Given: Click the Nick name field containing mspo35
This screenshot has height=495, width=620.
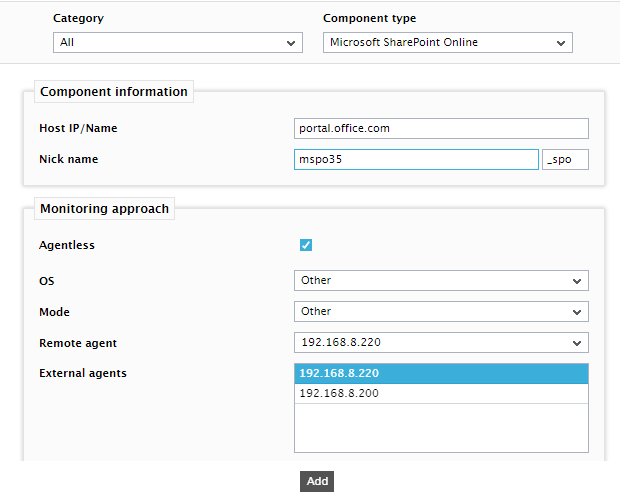Looking at the screenshot, I should (x=416, y=159).
